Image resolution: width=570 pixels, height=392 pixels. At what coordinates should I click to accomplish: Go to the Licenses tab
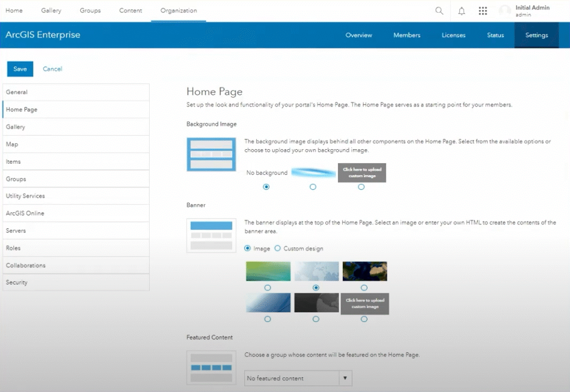(x=453, y=35)
